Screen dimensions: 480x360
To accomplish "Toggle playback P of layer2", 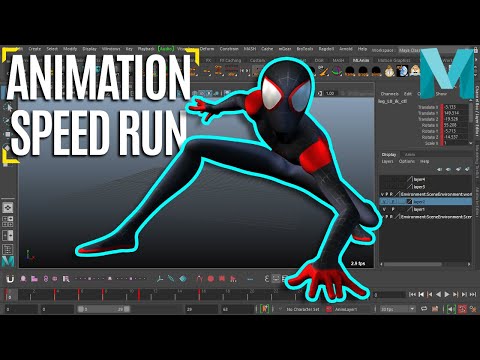I will click(x=393, y=202).
